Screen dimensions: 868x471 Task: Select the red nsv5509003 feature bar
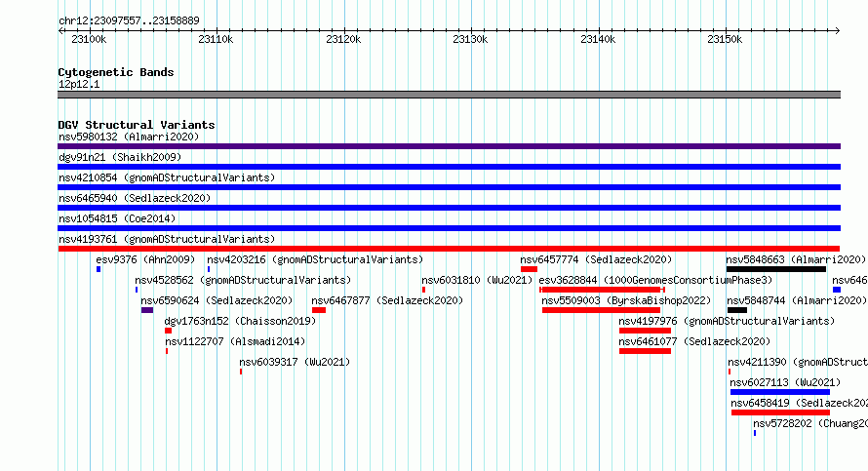point(601,310)
